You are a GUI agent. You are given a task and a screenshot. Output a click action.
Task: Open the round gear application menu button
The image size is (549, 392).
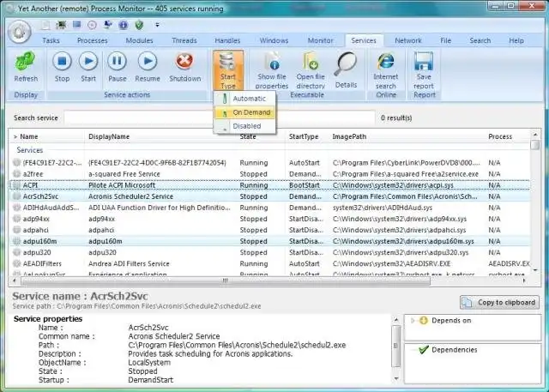20,32
